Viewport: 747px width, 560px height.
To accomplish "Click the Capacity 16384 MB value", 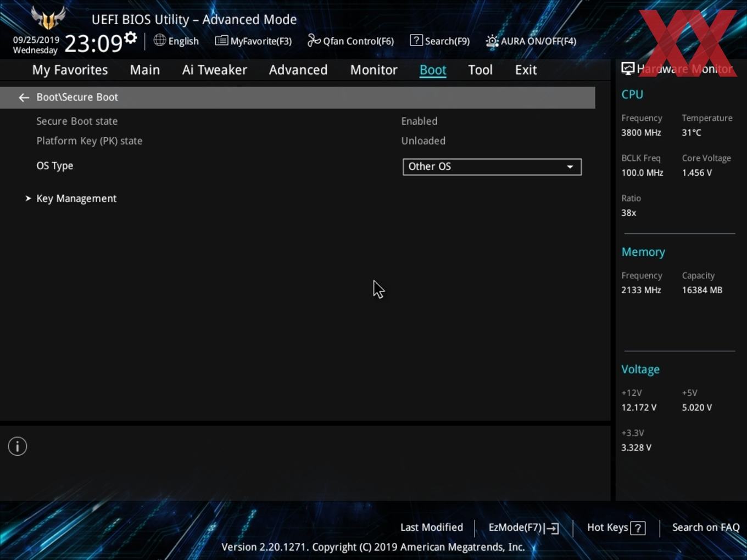I will point(702,290).
